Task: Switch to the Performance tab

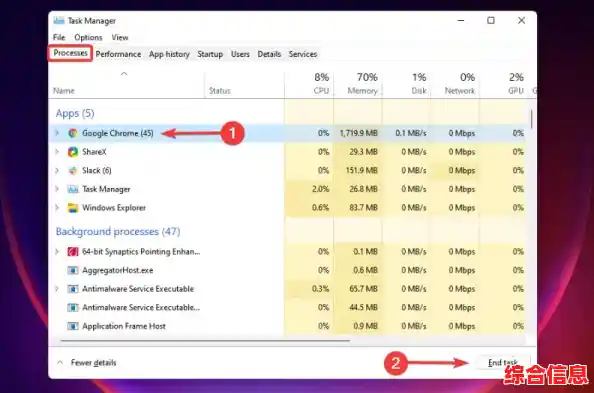Action: coord(118,54)
